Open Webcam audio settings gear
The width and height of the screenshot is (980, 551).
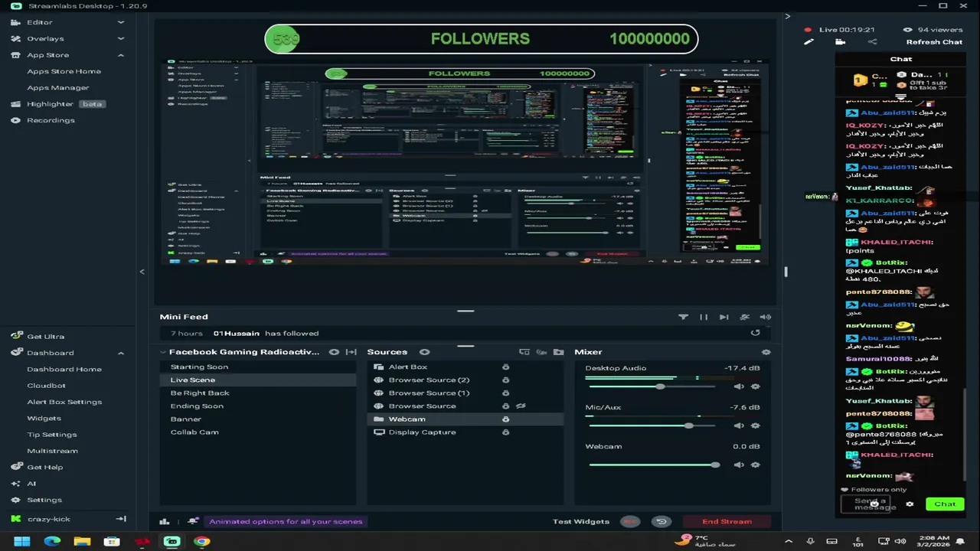(756, 465)
